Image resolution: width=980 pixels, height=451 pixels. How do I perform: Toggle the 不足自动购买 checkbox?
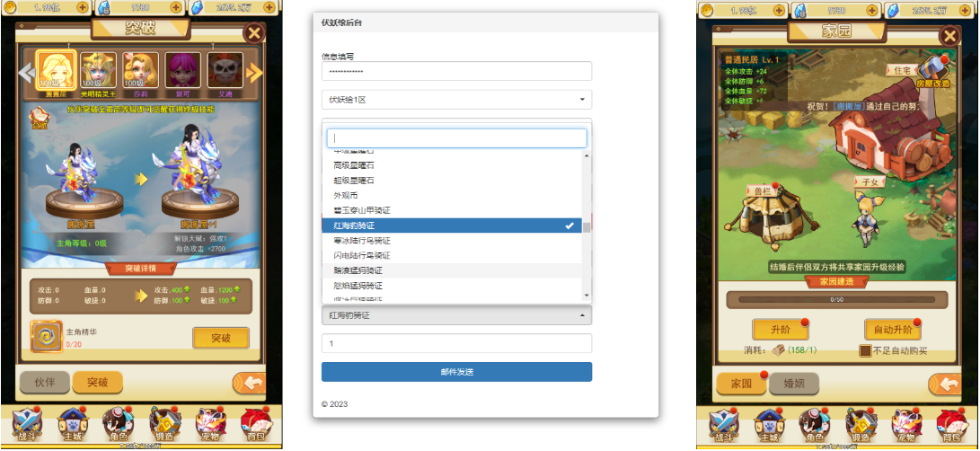[x=865, y=350]
